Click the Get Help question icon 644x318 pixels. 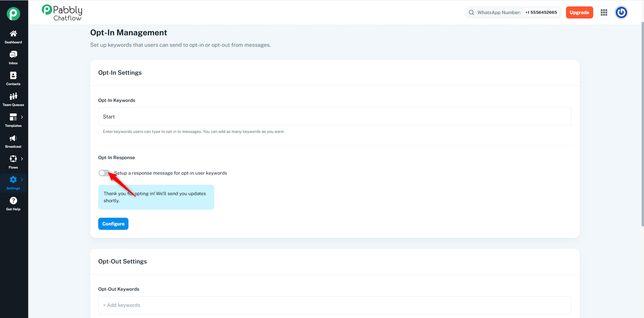click(x=13, y=201)
